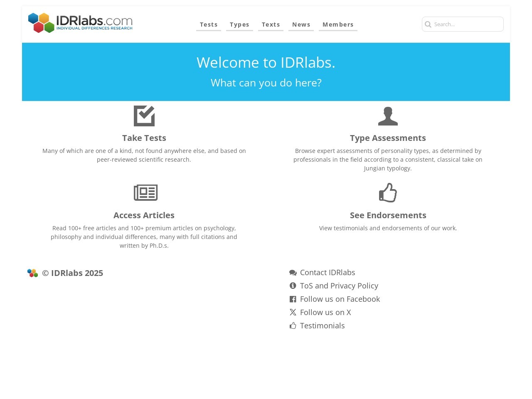Open the Take Tests heading link
The image size is (532, 399).
click(x=144, y=138)
